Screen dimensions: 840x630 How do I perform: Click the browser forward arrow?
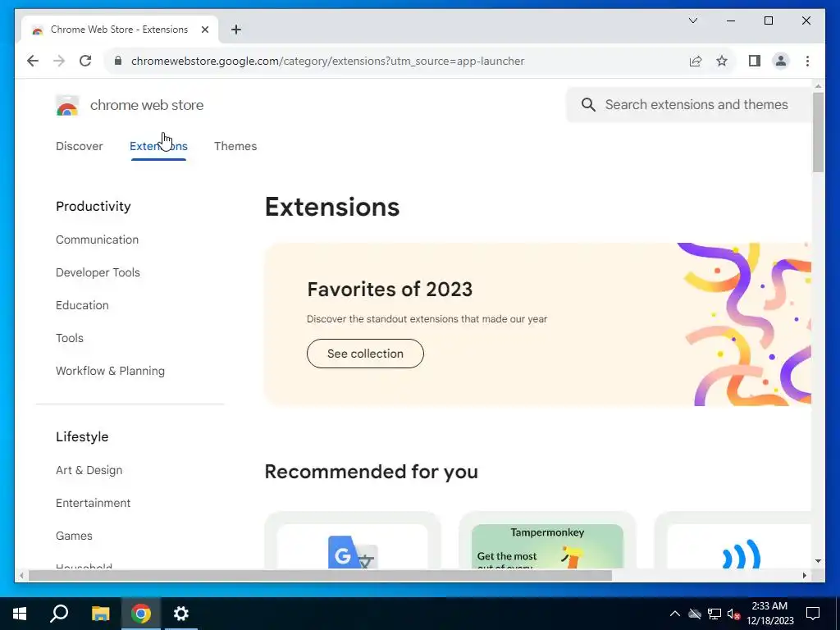tap(59, 61)
